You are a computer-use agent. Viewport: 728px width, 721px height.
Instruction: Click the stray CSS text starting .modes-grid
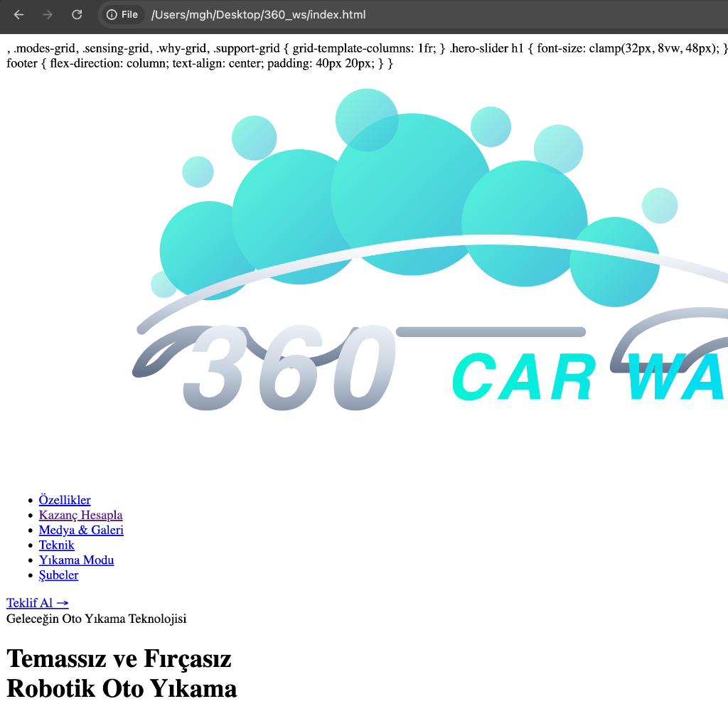click(x=368, y=48)
